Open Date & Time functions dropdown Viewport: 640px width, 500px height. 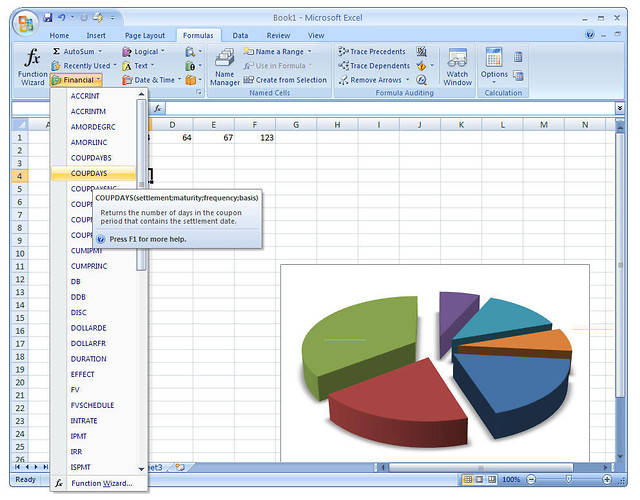point(152,80)
